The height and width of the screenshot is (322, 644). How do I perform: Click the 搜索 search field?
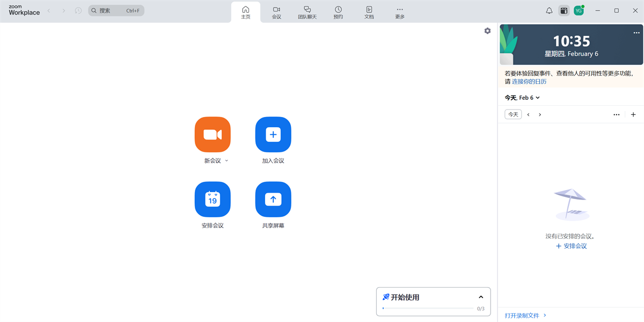(116, 10)
